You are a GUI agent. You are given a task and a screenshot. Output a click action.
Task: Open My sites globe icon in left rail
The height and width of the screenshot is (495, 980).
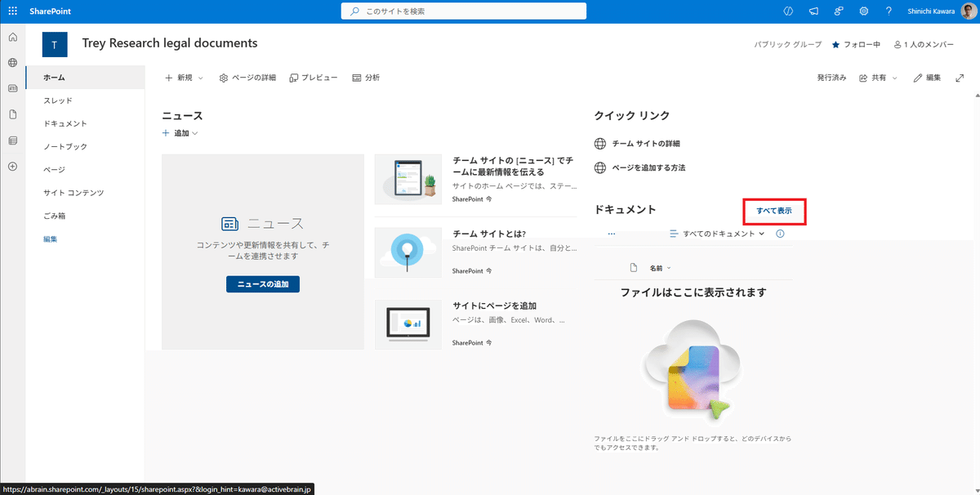pyautogui.click(x=12, y=62)
